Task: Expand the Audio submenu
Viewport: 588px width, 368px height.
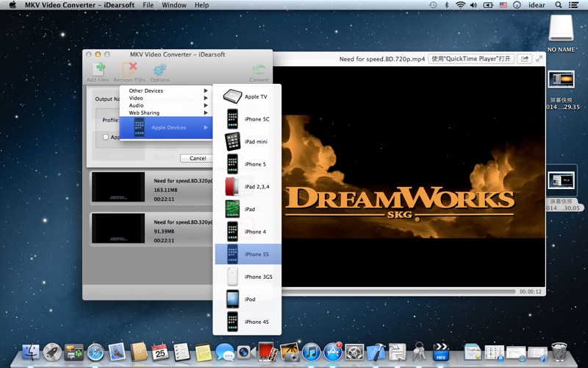Action: pyautogui.click(x=166, y=105)
